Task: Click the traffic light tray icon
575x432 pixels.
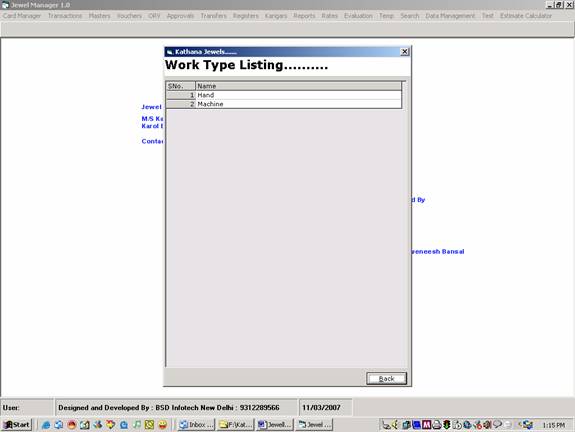Action: click(446, 425)
